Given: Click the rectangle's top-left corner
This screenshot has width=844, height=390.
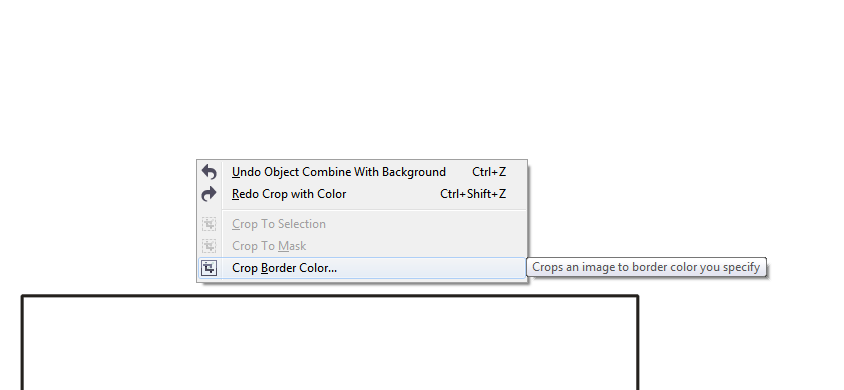Looking at the screenshot, I should click(23, 296).
